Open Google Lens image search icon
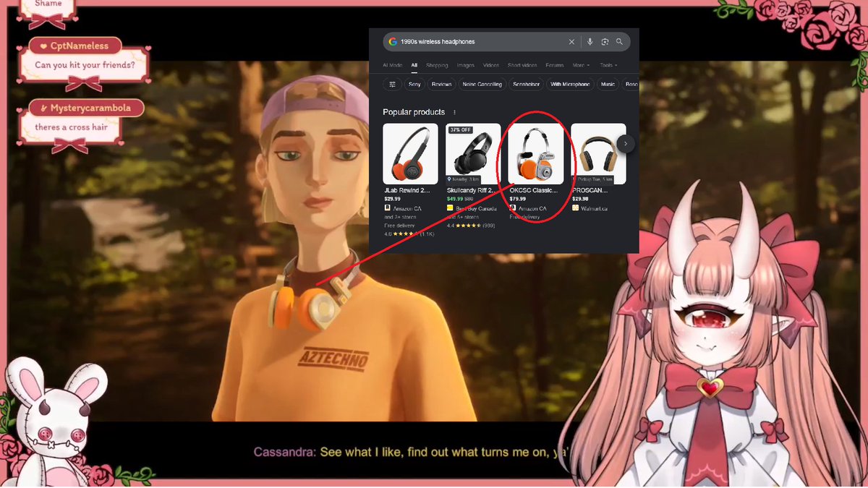The image size is (868, 488). [605, 42]
